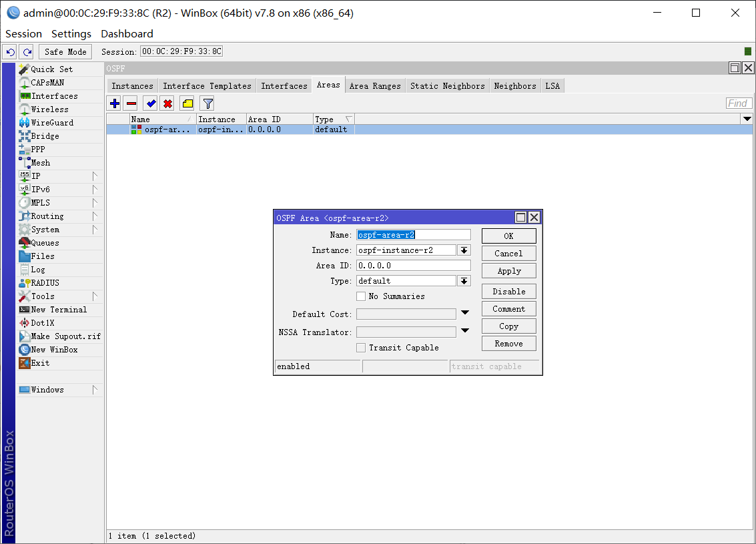The image size is (756, 544).
Task: Click the Disable button in dialog
Action: point(508,291)
